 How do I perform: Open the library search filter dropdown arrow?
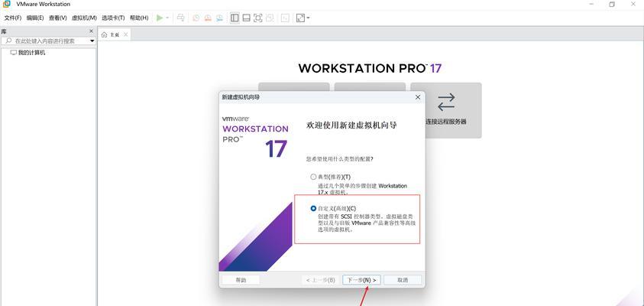click(92, 41)
